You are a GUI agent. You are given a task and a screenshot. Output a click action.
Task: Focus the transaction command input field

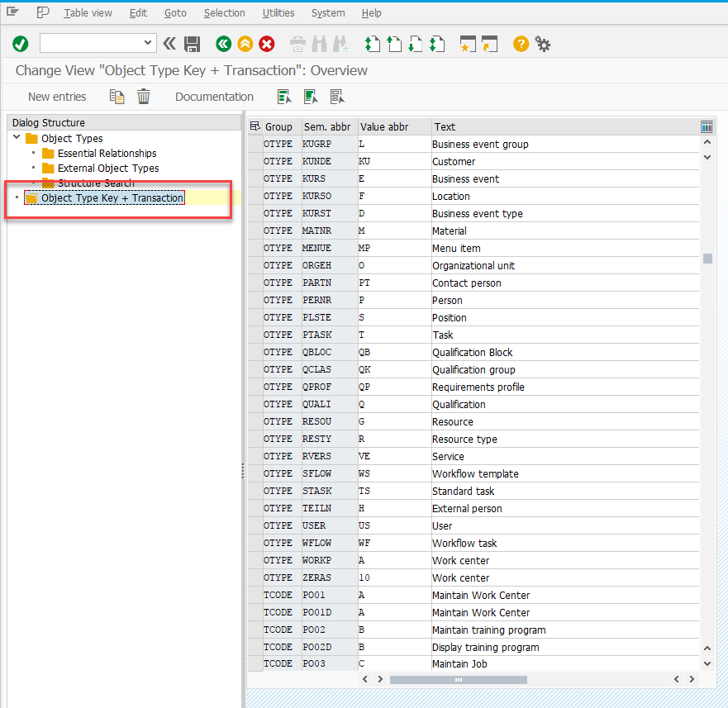pos(98,43)
